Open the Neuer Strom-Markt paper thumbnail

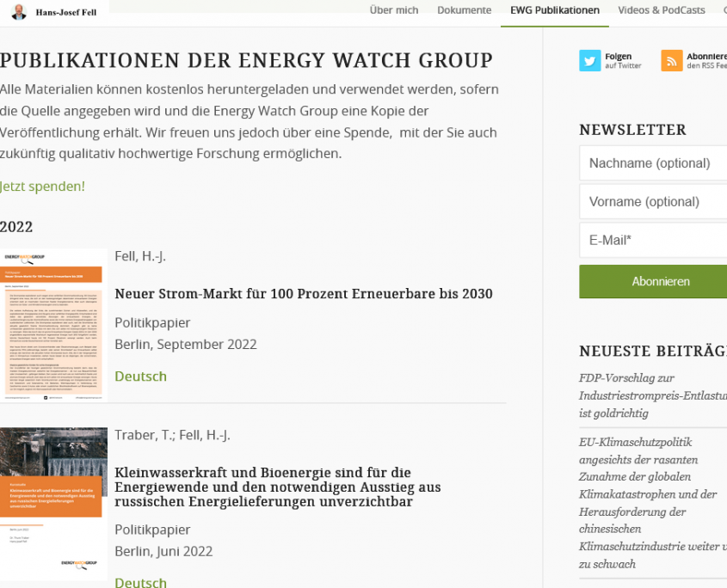point(53,323)
